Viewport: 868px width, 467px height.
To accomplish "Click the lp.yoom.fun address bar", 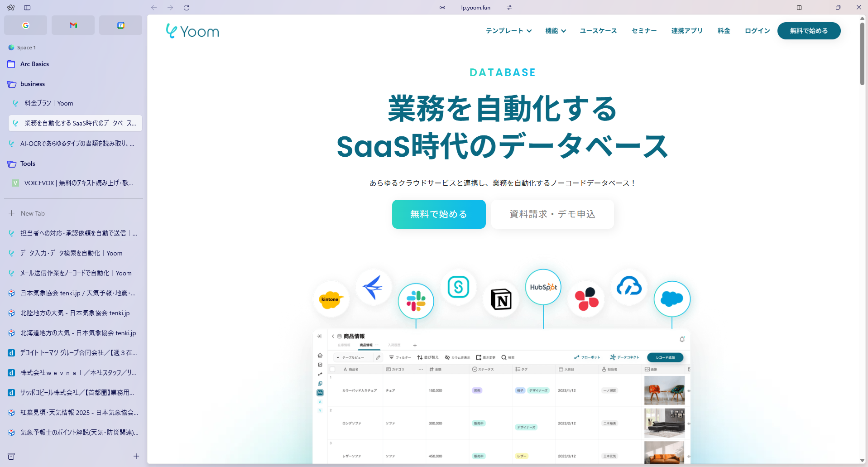I will click(475, 7).
